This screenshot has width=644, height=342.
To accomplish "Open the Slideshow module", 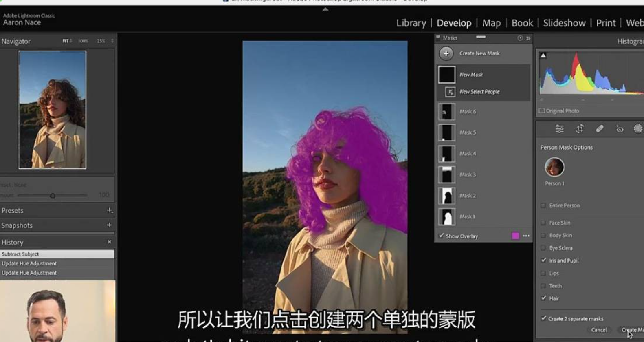I will click(x=564, y=23).
